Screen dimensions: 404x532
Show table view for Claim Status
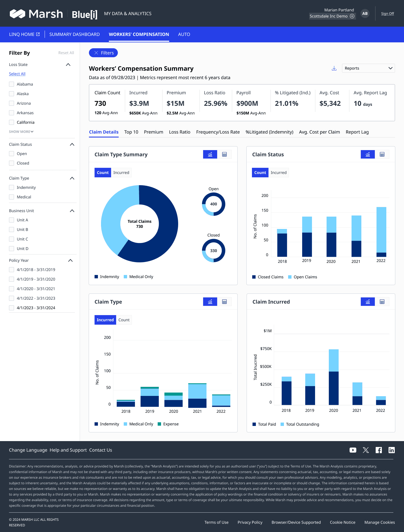382,154
